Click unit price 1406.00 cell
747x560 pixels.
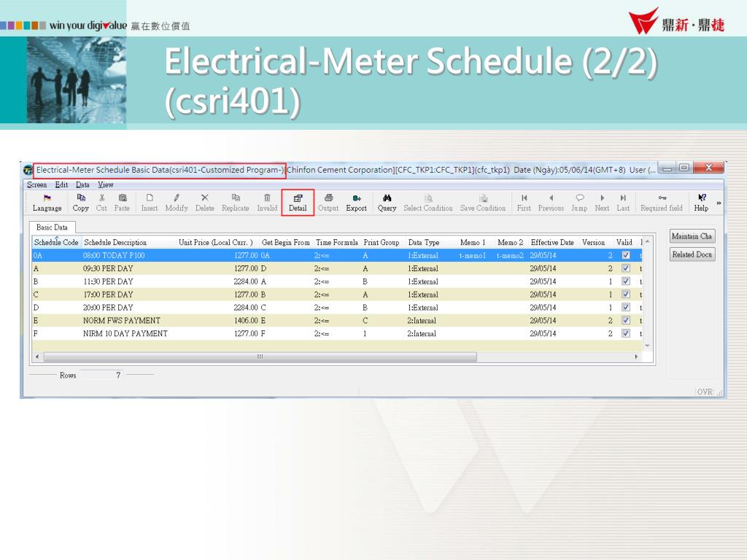(x=246, y=321)
